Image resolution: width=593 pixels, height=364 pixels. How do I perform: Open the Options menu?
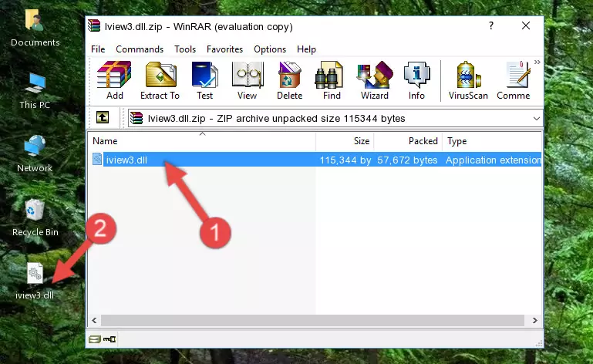point(270,49)
